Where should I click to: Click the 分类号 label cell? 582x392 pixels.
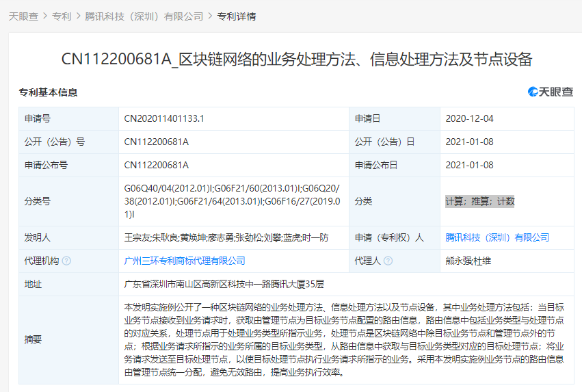pos(68,201)
